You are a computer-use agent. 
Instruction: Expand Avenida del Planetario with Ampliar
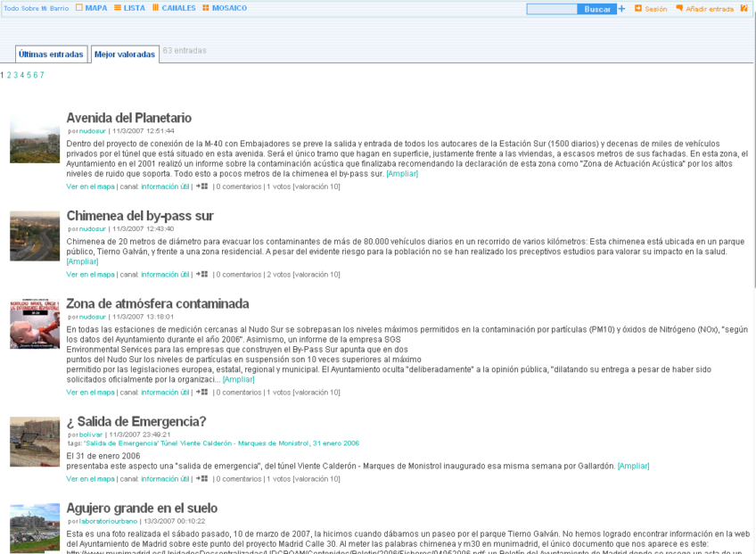pyautogui.click(x=402, y=174)
